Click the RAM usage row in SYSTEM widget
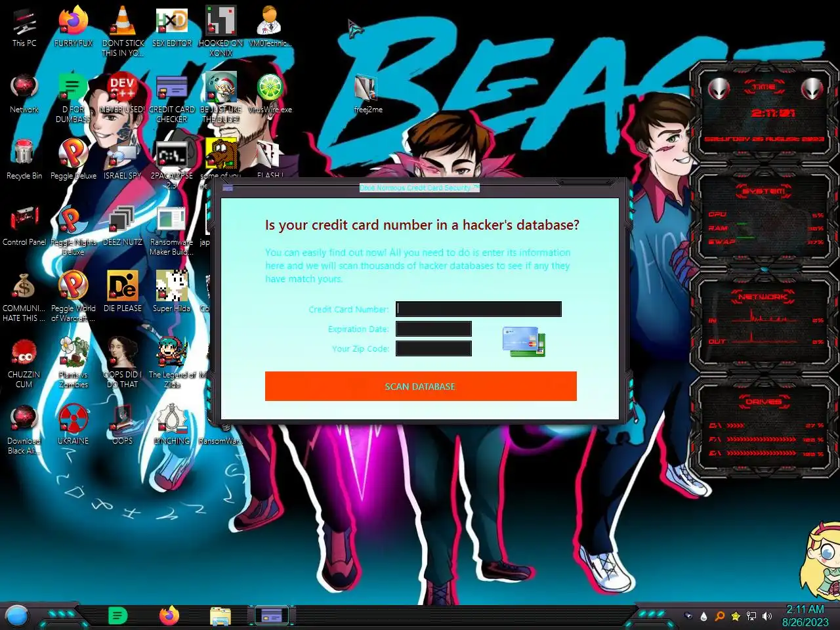Image resolution: width=840 pixels, height=630 pixels. pyautogui.click(x=766, y=228)
